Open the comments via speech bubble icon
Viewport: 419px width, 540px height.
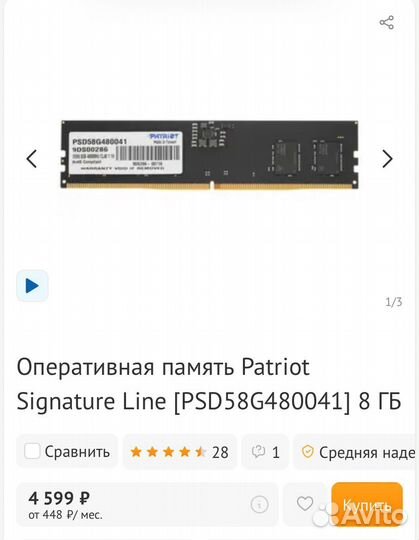(x=258, y=451)
